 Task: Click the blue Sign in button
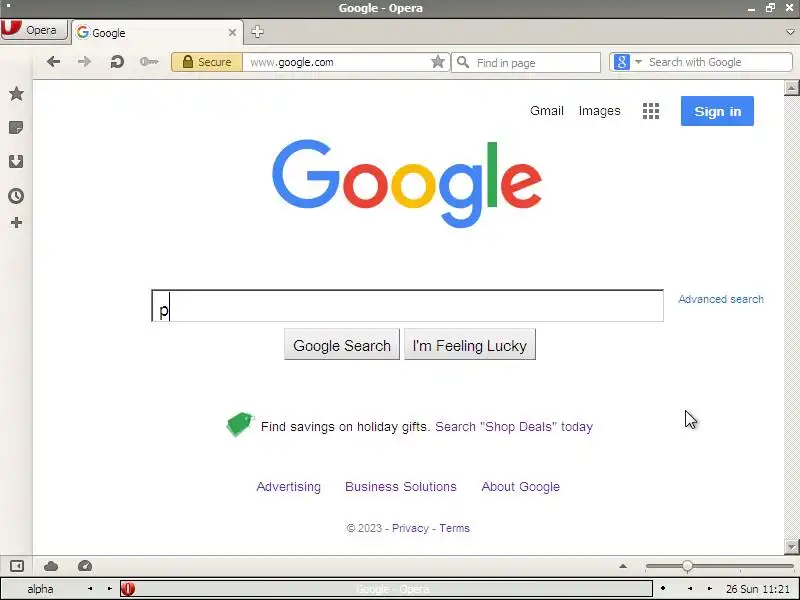pyautogui.click(x=717, y=111)
